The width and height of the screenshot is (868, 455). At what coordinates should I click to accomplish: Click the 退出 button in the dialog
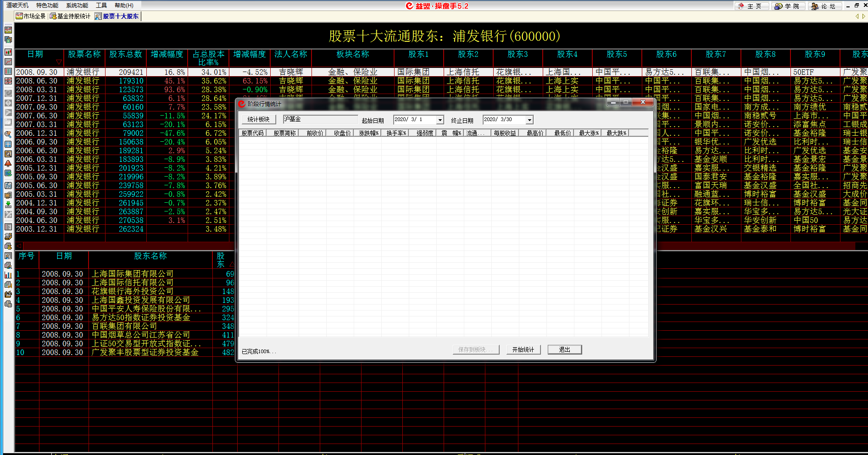(565, 350)
